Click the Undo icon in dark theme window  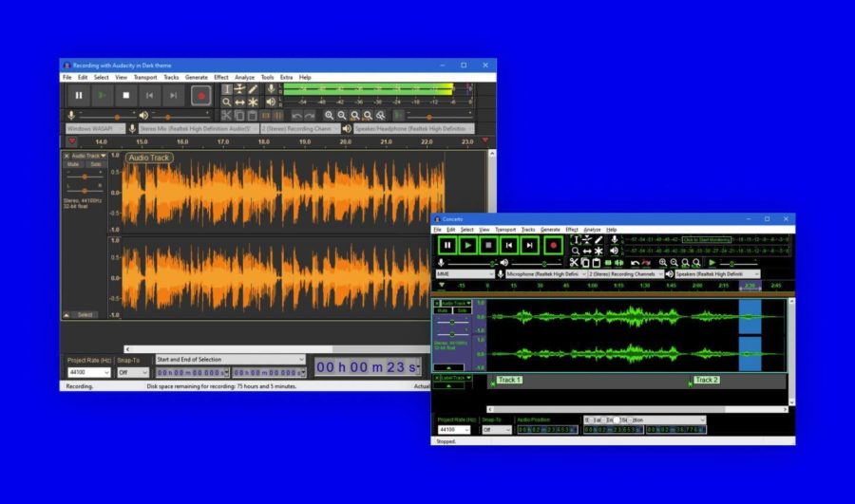[296, 116]
